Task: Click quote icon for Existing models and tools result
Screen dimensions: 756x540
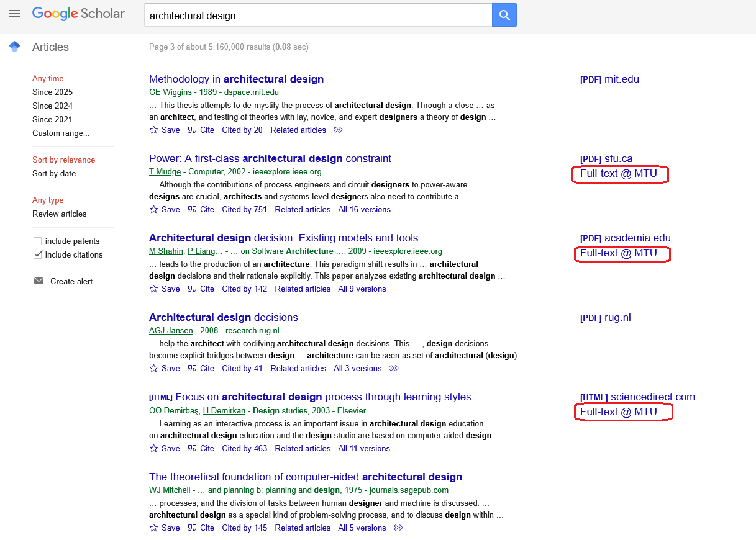Action: (193, 289)
